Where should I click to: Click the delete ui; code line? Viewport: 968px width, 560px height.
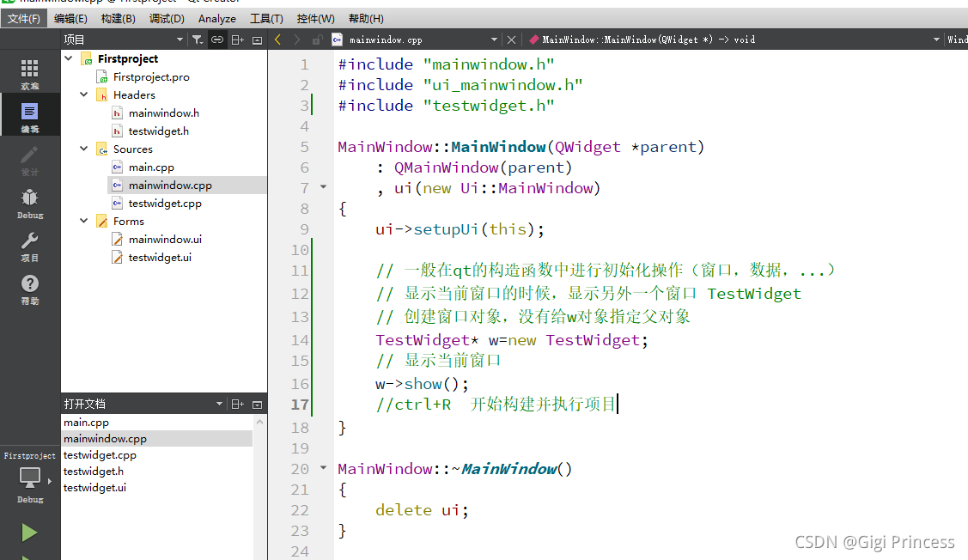(422, 510)
